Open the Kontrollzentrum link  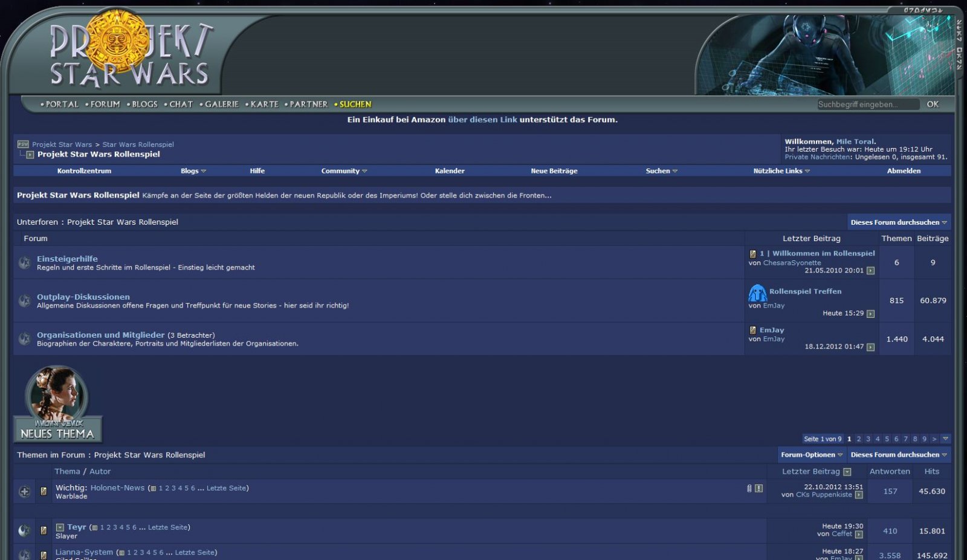[84, 171]
